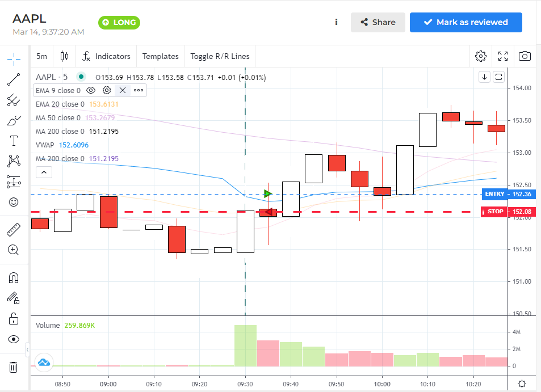Click the 154.00 price axis label

coord(522,88)
